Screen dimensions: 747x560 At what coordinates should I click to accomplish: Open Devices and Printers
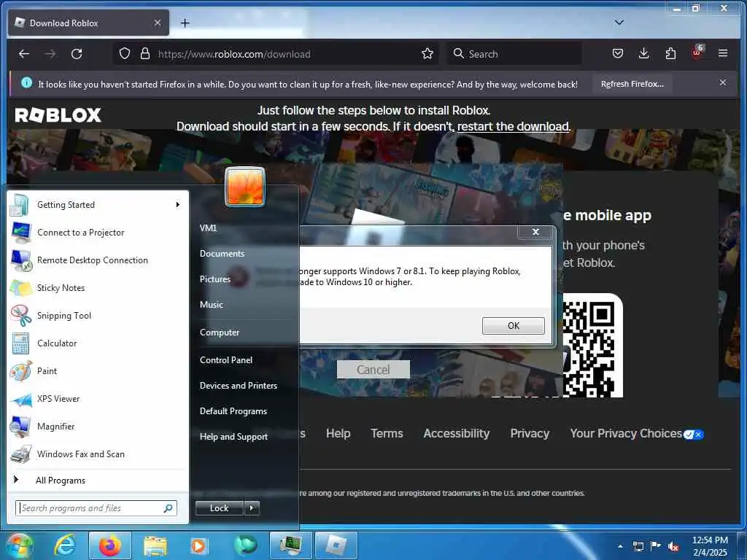click(x=239, y=386)
